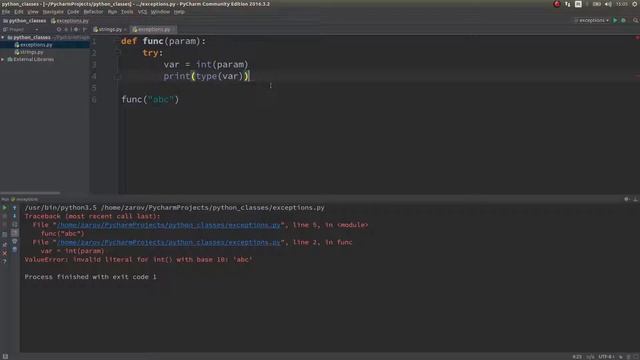Viewport: 640px width, 360px height.
Task: Open the Run menu
Action: [x=112, y=12]
